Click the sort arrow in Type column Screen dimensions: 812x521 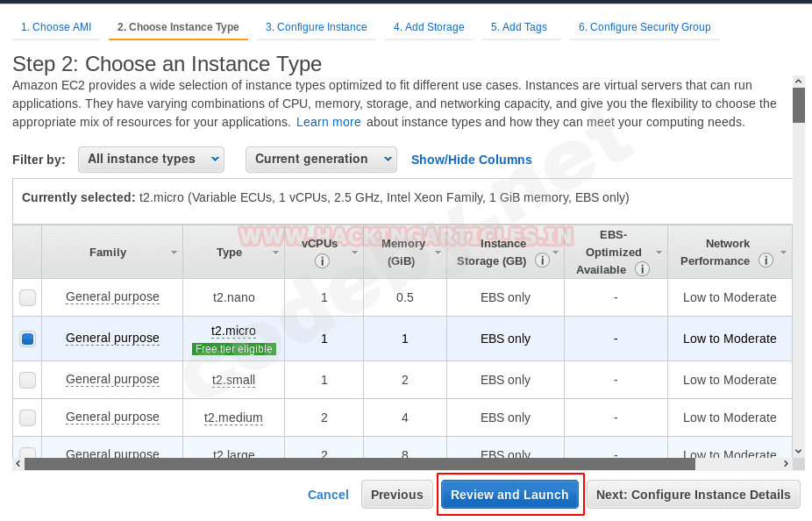pyautogui.click(x=275, y=253)
